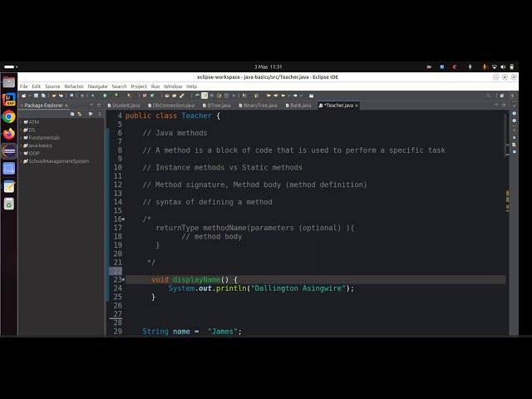Switch to the BTree.java tab
Screen dimensions: 532x399
[x=217, y=106]
